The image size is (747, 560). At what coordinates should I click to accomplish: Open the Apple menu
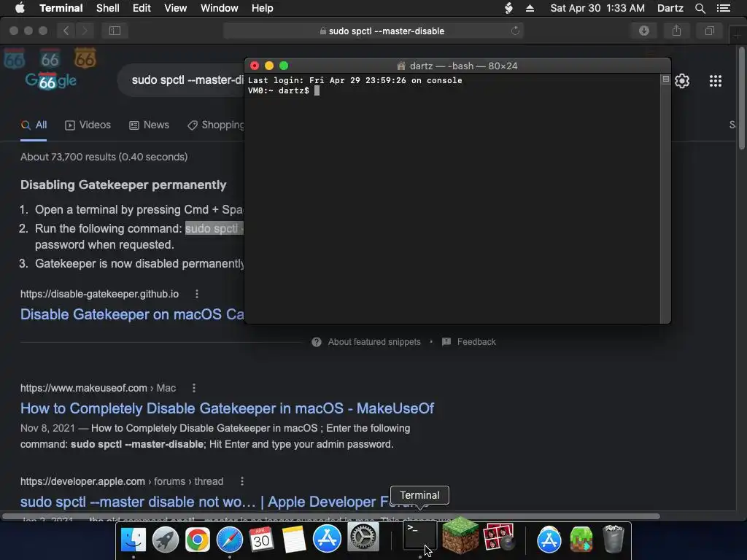point(20,8)
